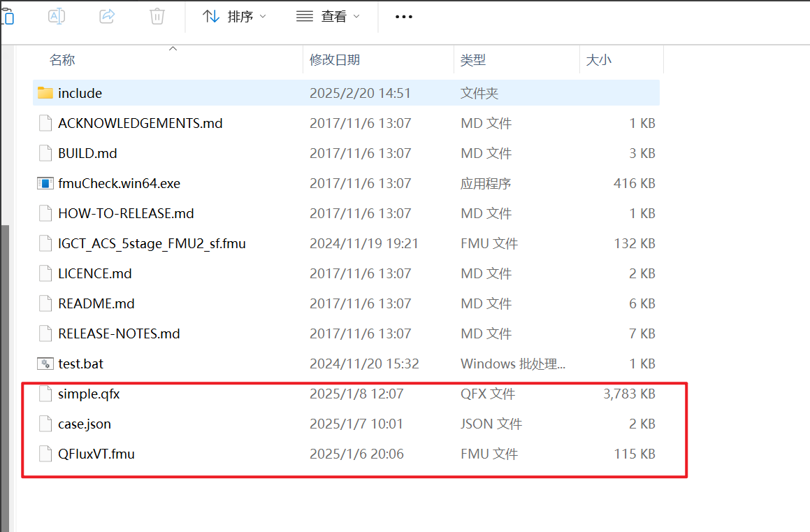
Task: Click the 2025/1/8 12:07 date cell
Action: [356, 394]
